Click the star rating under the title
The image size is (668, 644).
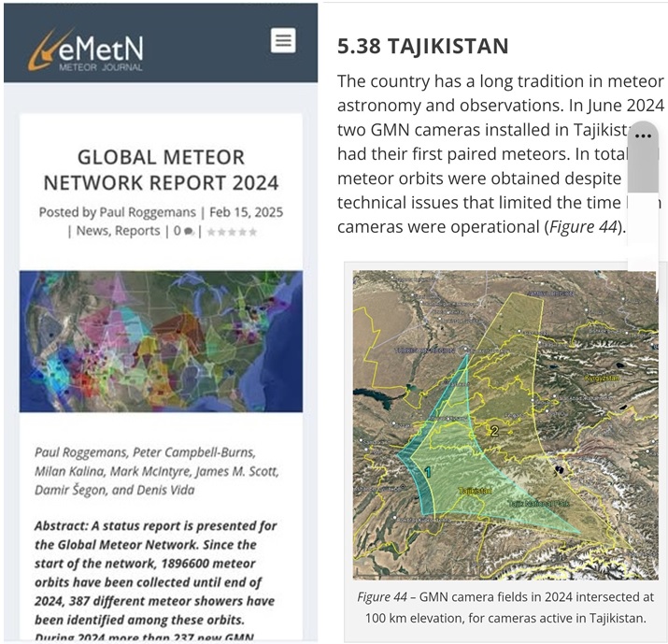pyautogui.click(x=231, y=231)
